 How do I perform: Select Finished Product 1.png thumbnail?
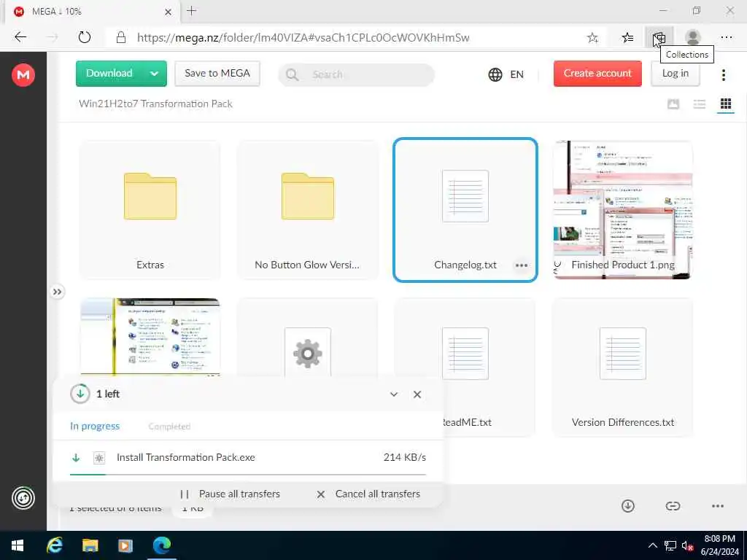click(x=623, y=210)
